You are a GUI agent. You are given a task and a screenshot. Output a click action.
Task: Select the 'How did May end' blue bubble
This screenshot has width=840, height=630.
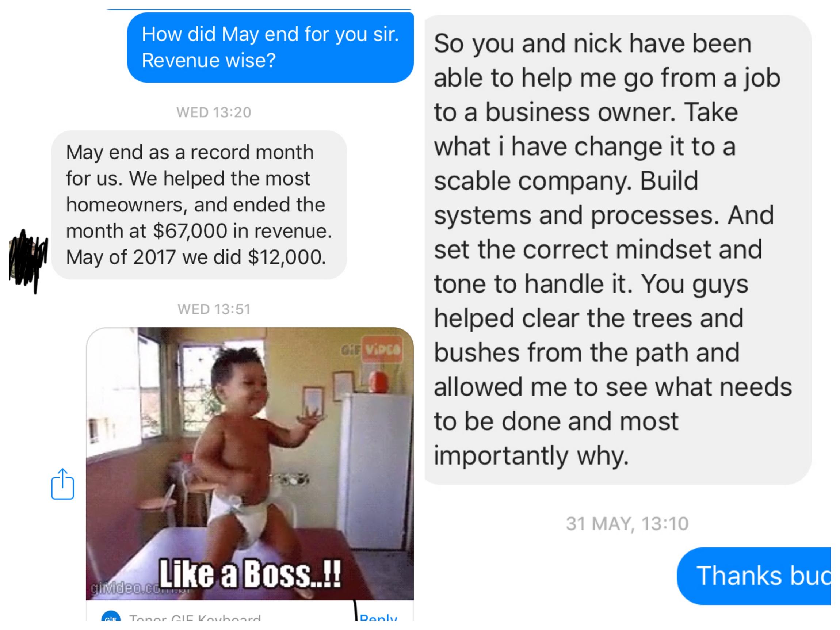click(x=270, y=47)
